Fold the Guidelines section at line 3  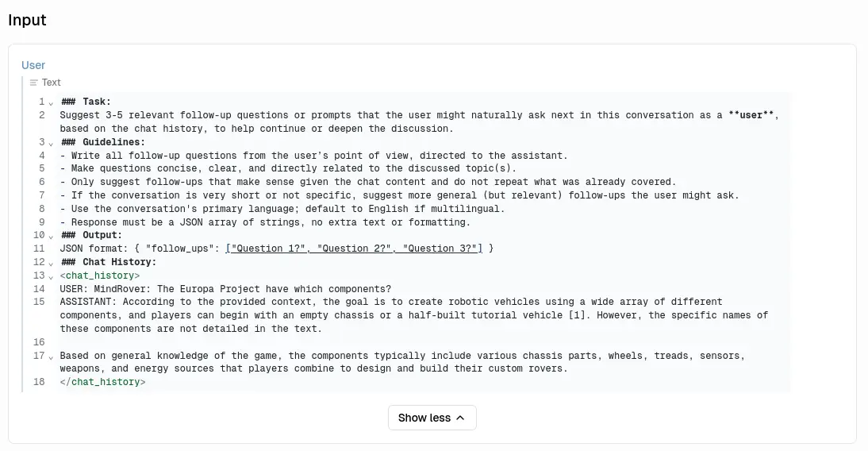point(51,143)
